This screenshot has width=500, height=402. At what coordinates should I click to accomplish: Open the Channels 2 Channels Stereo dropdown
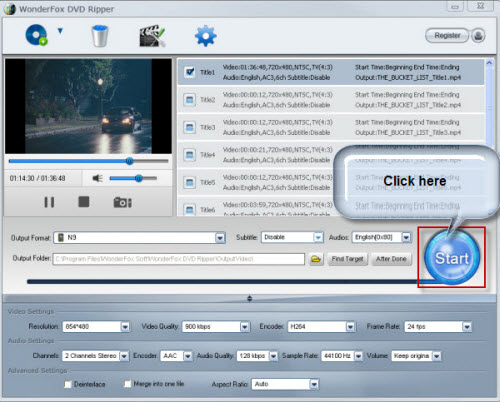[x=95, y=356]
